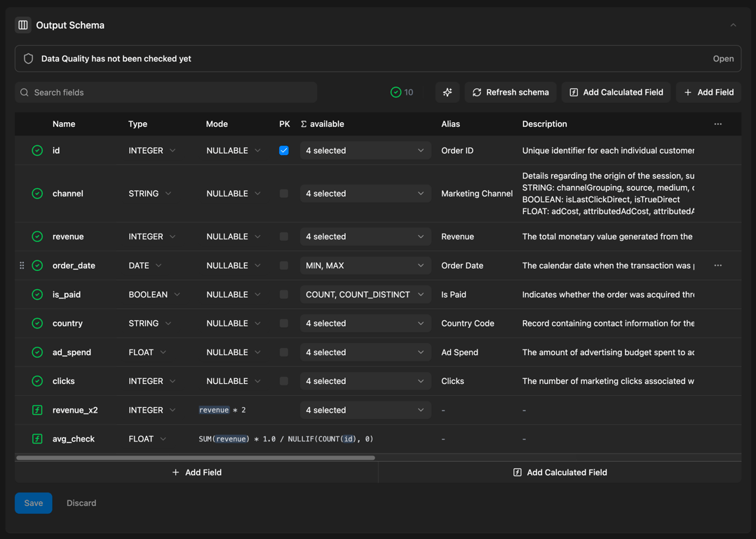The image size is (756, 539).
Task: Click the status check icon for revenue
Action: (37, 237)
